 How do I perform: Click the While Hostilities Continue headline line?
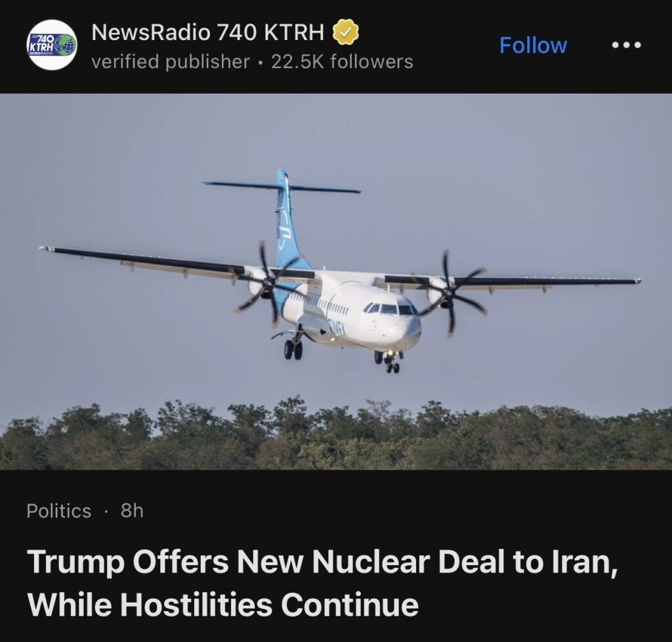223,605
